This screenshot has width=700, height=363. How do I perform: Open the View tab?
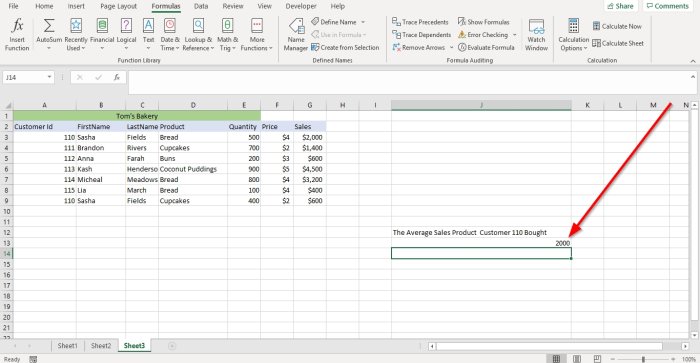(264, 6)
